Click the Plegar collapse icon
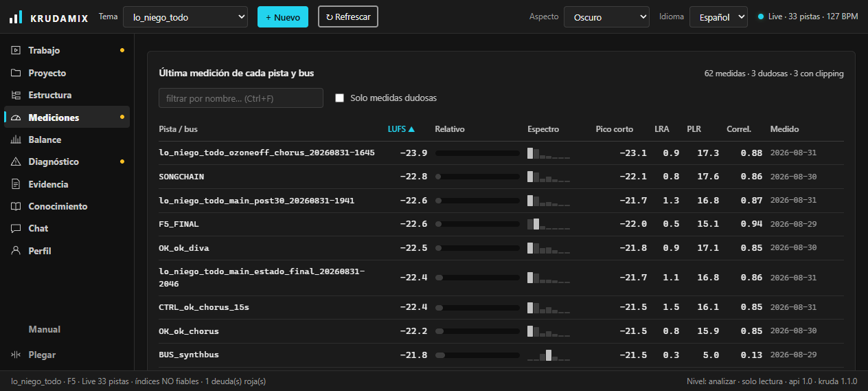The image size is (868, 391). point(16,355)
